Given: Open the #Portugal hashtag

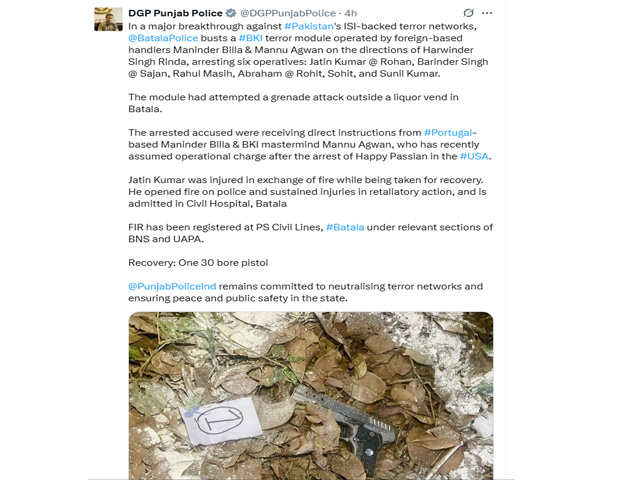Looking at the screenshot, I should 448,133.
